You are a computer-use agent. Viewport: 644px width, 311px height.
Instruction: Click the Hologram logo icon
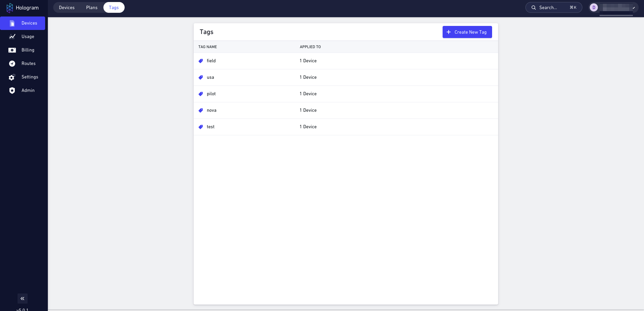(10, 8)
